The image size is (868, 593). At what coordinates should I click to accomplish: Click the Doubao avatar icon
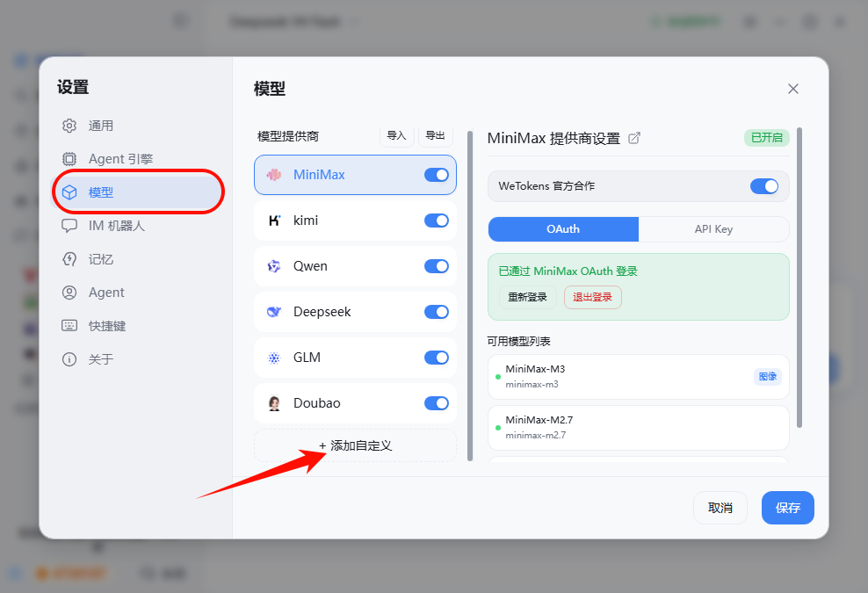(x=274, y=403)
